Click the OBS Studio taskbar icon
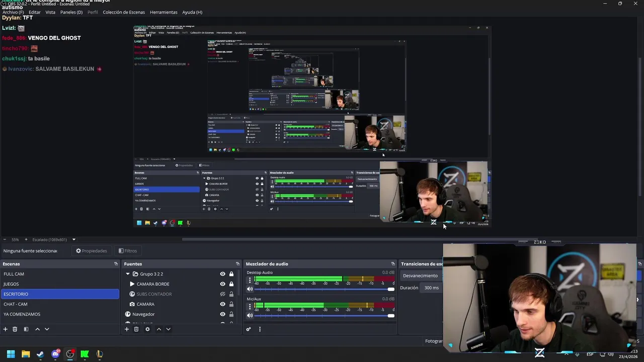 [70, 354]
